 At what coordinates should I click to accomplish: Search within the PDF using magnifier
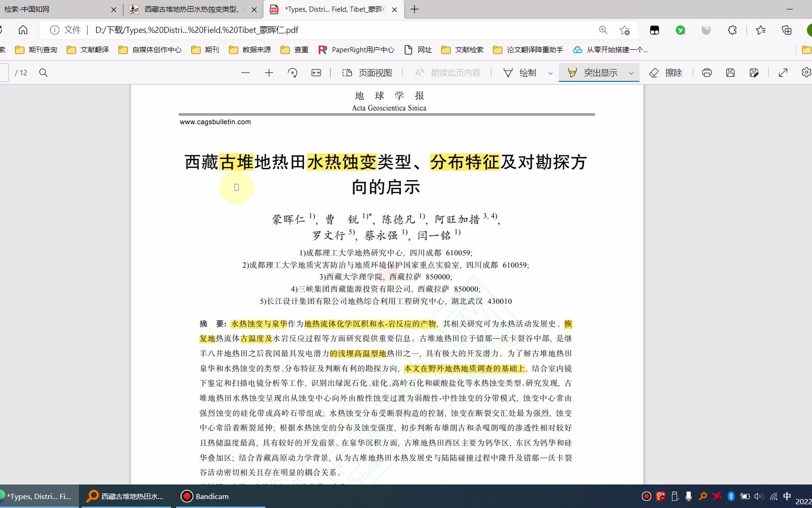(43, 72)
